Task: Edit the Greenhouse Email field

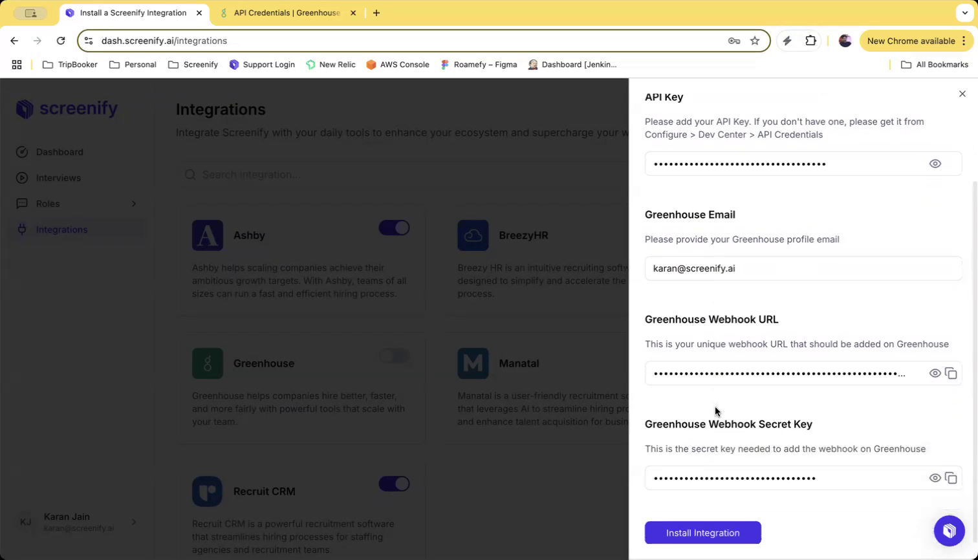Action: [803, 268]
